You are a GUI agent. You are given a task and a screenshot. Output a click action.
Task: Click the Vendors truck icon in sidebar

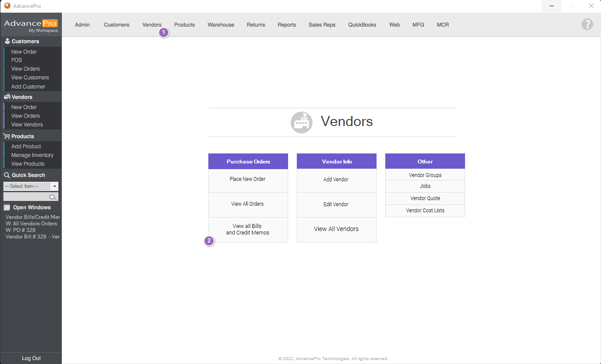pyautogui.click(x=7, y=97)
